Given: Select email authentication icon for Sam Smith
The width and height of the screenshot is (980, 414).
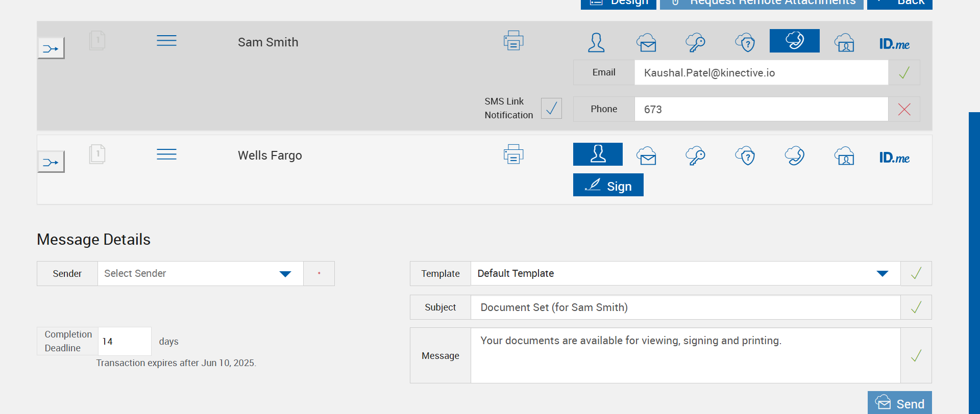Looking at the screenshot, I should point(646,42).
